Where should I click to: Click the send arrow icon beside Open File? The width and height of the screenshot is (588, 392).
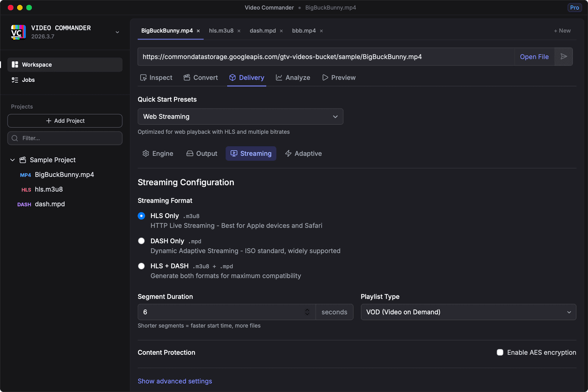(563, 57)
